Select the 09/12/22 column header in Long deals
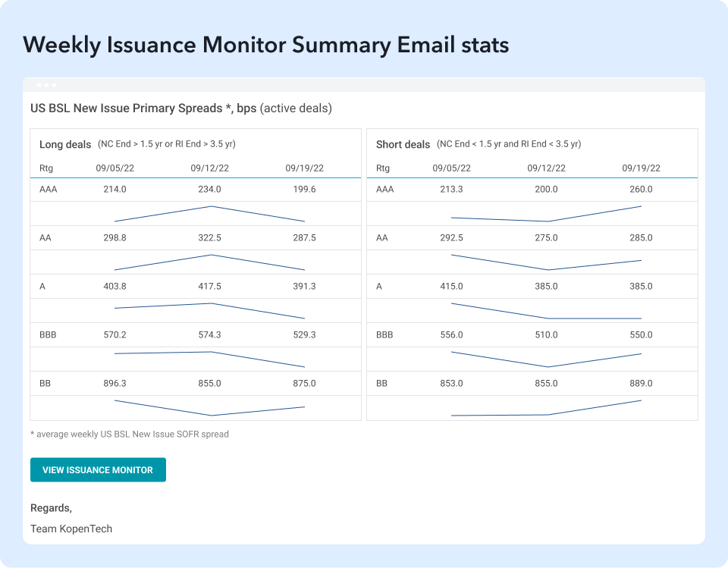The height and width of the screenshot is (568, 728). pyautogui.click(x=210, y=168)
